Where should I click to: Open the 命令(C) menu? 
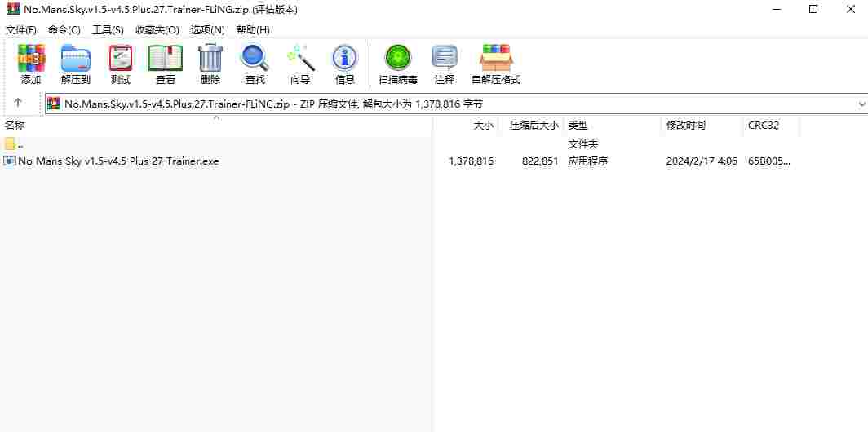(64, 30)
